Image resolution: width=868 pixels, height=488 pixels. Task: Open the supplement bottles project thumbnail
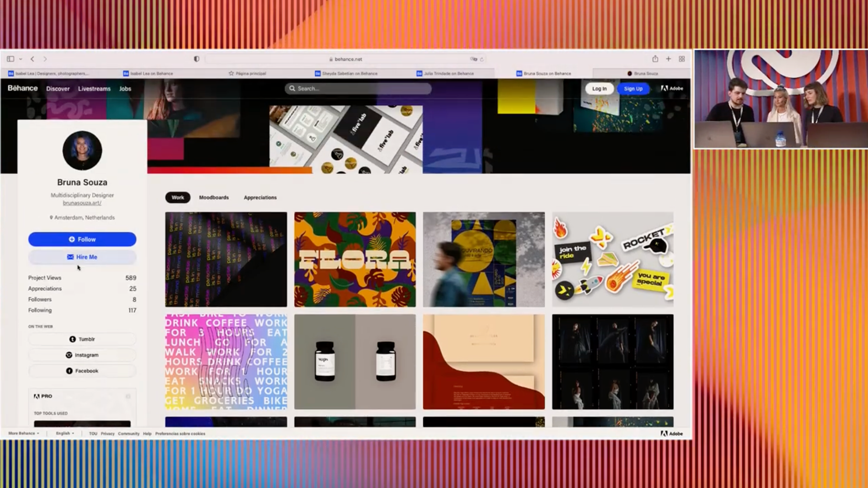(x=355, y=362)
